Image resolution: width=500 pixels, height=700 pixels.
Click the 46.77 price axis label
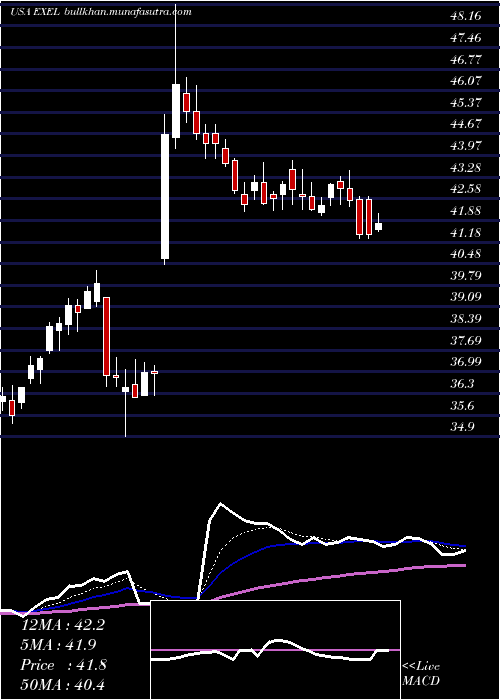(466, 59)
